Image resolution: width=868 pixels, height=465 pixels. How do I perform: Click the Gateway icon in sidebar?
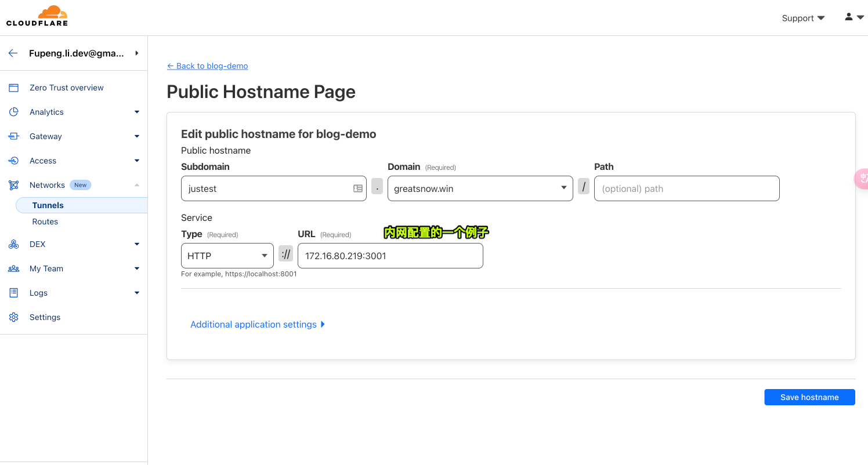point(14,136)
